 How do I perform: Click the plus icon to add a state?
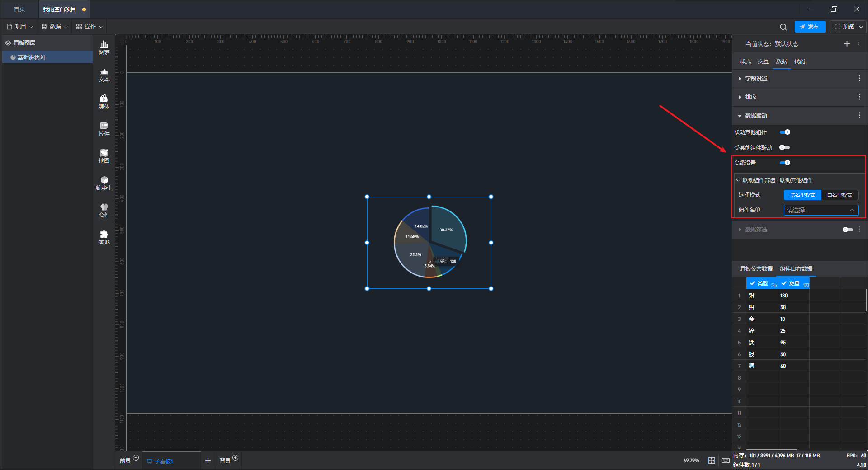click(847, 44)
